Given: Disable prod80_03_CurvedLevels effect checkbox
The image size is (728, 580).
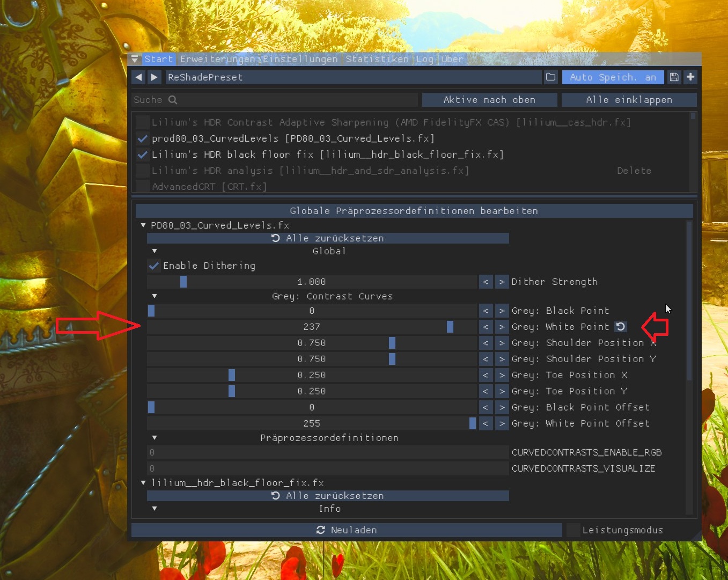Looking at the screenshot, I should coord(142,138).
